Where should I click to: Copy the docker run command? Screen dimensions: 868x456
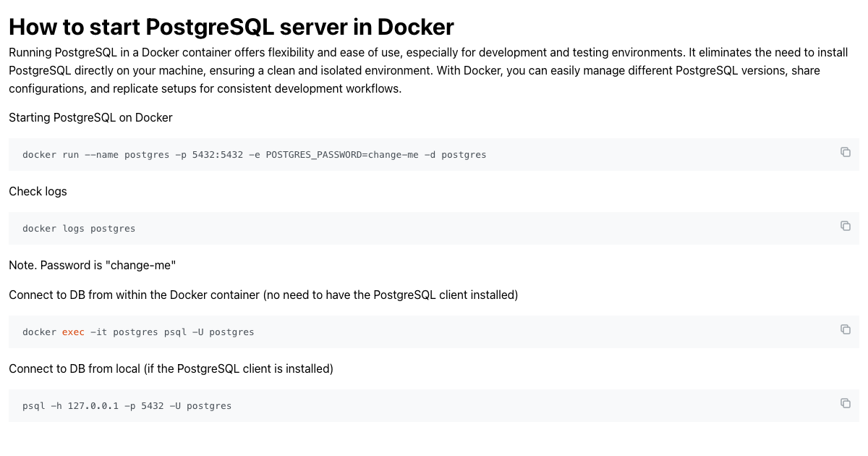(845, 152)
